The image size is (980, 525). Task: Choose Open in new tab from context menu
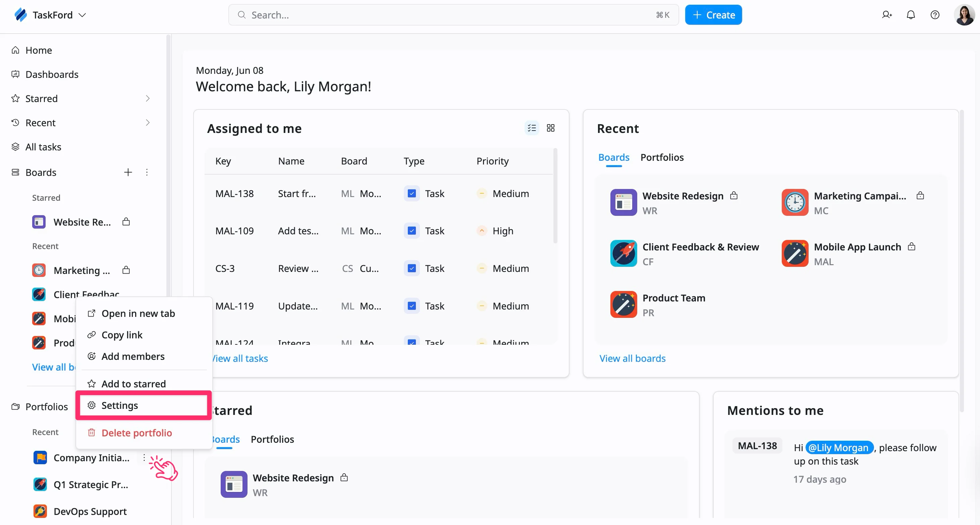tap(144, 313)
